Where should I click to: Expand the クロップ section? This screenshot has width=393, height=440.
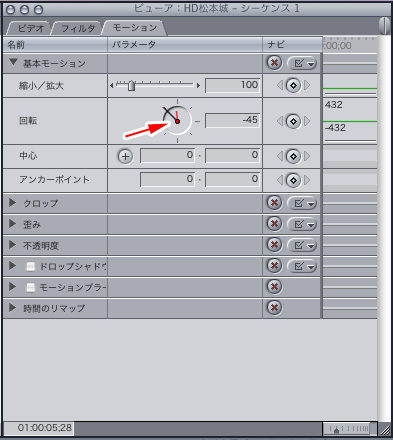point(12,202)
